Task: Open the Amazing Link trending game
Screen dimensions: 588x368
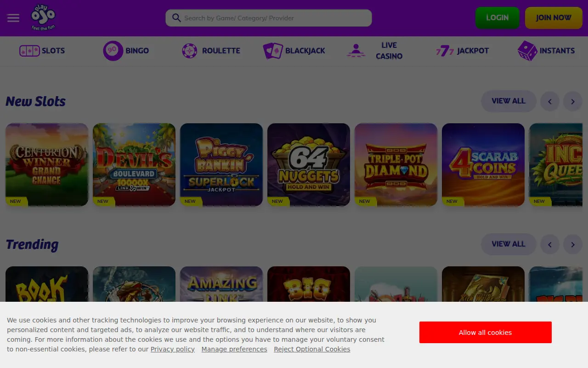Action: pyautogui.click(x=221, y=284)
